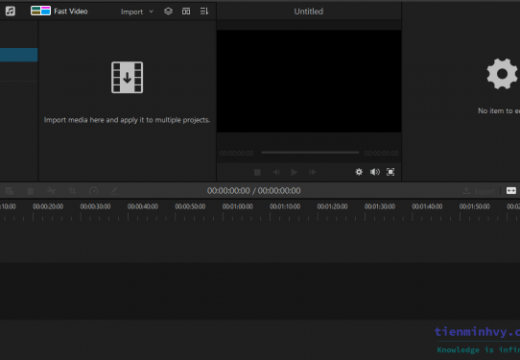Jump to 00:01:40:00 on timeline ruler

(427, 207)
